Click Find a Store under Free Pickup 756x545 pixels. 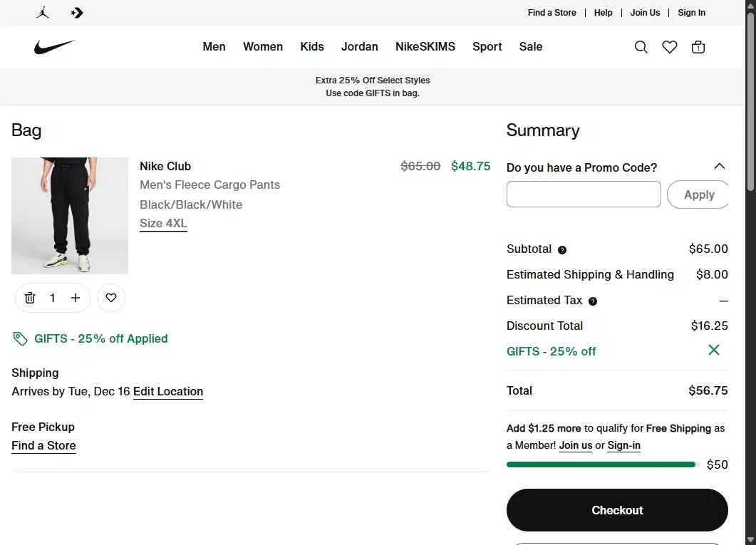click(44, 446)
